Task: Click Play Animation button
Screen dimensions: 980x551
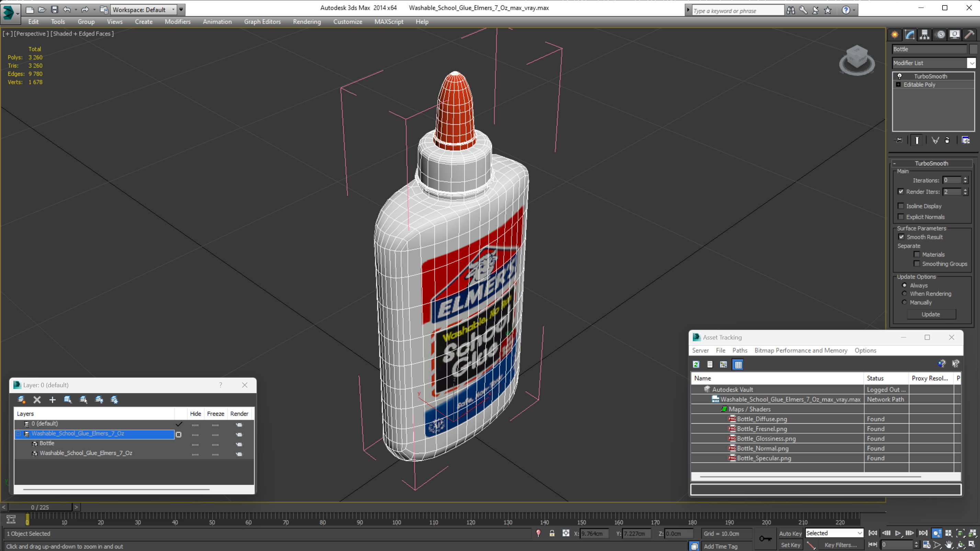Action: (x=898, y=533)
